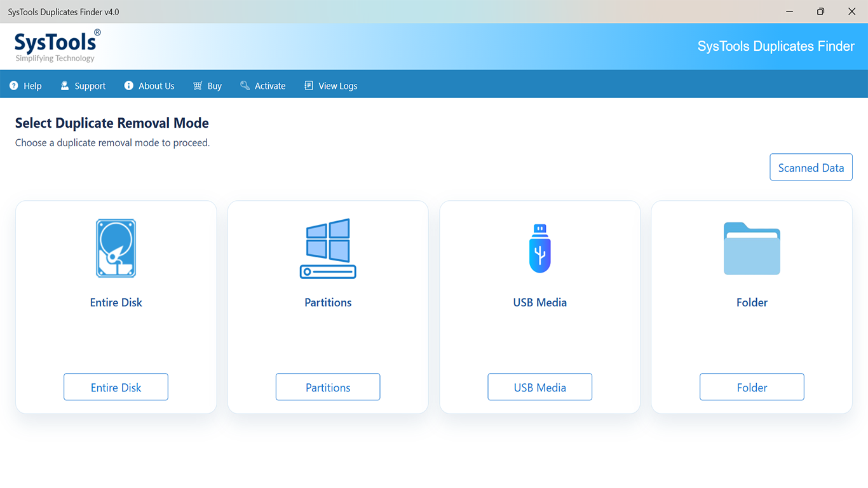Minimize the SysTools window

click(790, 11)
